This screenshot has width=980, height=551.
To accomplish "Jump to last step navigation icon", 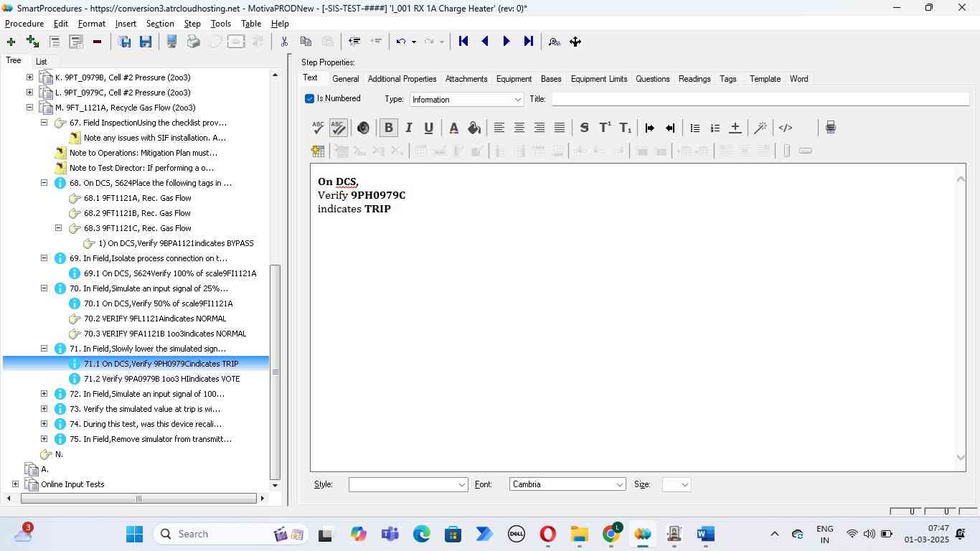I will pos(529,42).
